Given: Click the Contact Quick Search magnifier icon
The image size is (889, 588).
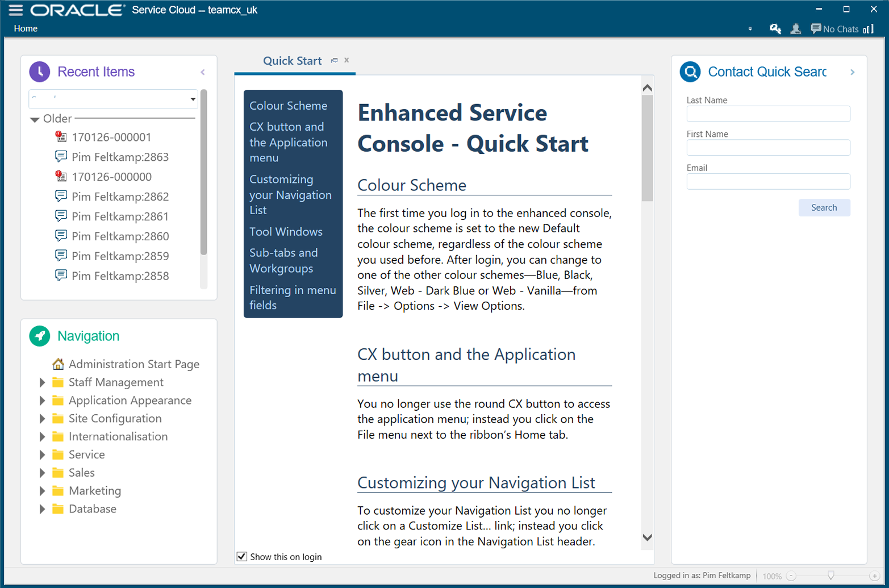Looking at the screenshot, I should (x=690, y=72).
